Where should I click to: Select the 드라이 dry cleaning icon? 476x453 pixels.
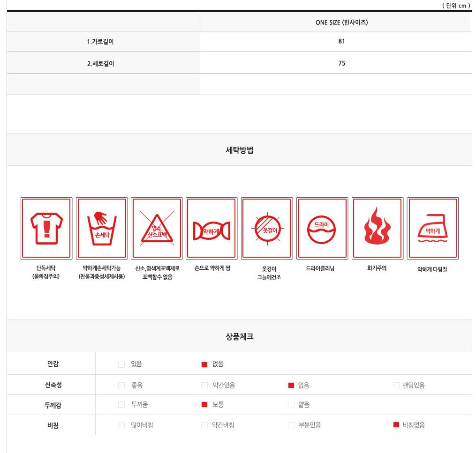(x=322, y=228)
